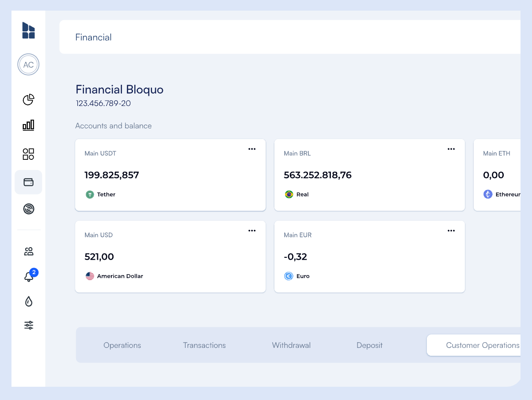Open the apps grid section in sidebar
This screenshot has height=400, width=532.
(x=28, y=154)
